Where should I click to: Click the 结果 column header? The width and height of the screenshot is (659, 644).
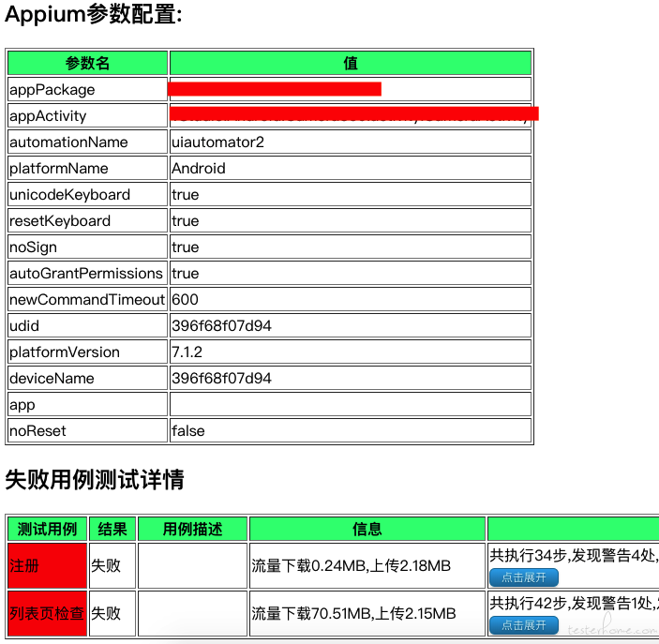[x=112, y=529]
